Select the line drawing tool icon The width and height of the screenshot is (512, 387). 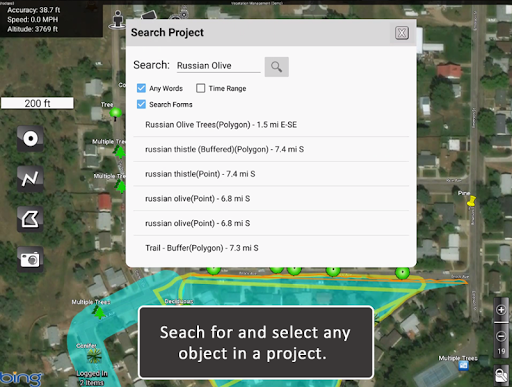coord(30,179)
